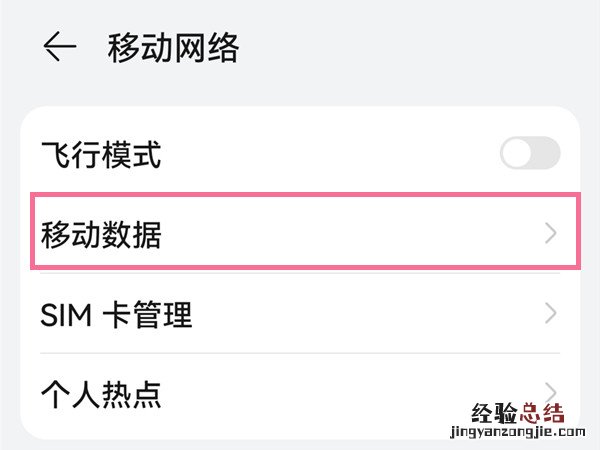Screen dimensions: 600x450
Task: Click the empty header area right of 移动网络
Action: point(420,47)
